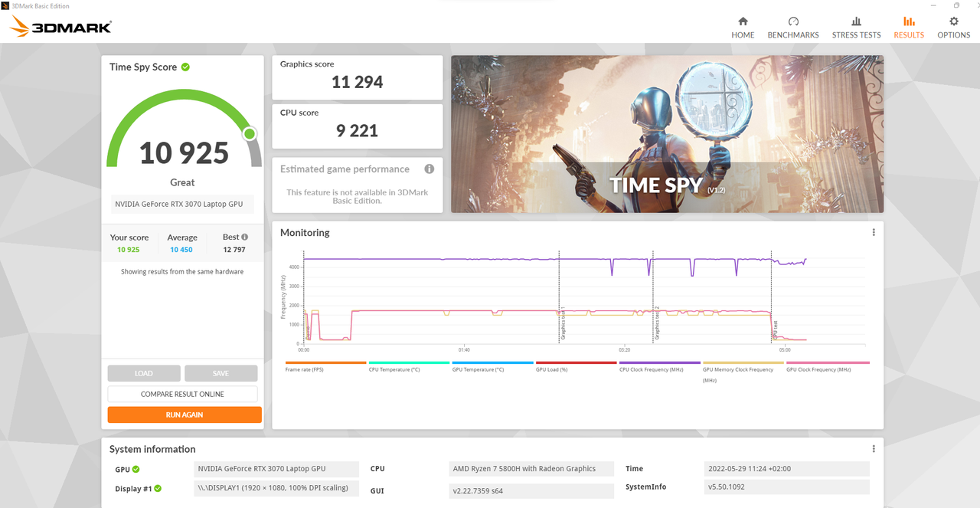Select the RESULTS tab
Image resolution: width=980 pixels, height=508 pixels.
click(x=909, y=28)
